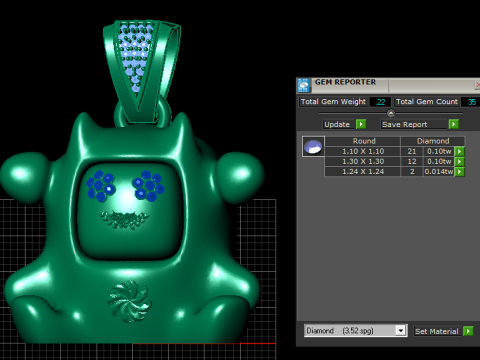Click the quantity 2 cell
This screenshot has width=480, height=360.
(x=412, y=172)
